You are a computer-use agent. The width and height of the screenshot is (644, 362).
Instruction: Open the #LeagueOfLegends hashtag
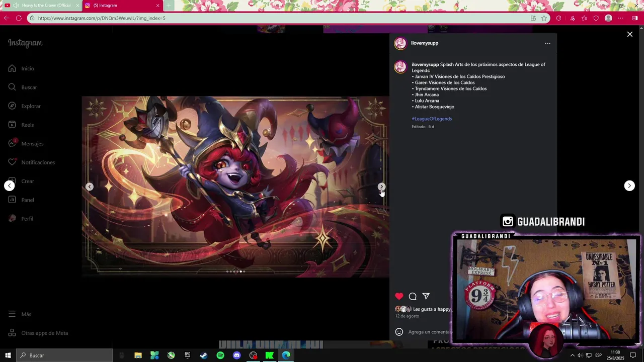pos(432,119)
